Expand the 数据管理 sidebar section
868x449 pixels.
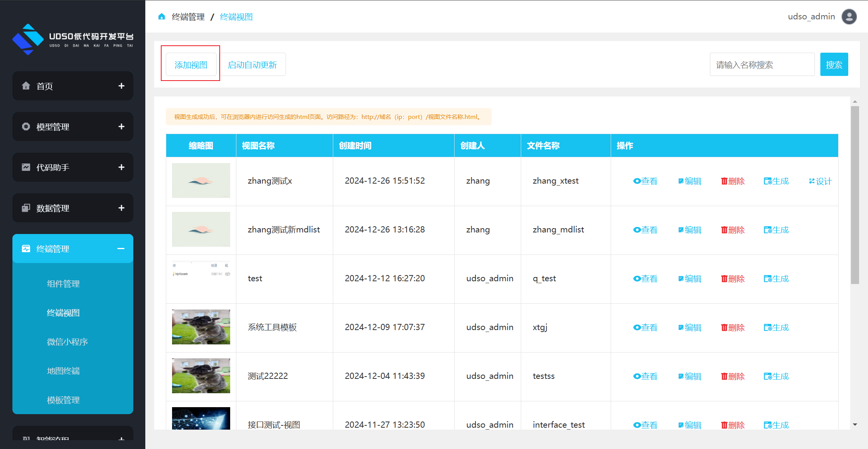click(121, 208)
